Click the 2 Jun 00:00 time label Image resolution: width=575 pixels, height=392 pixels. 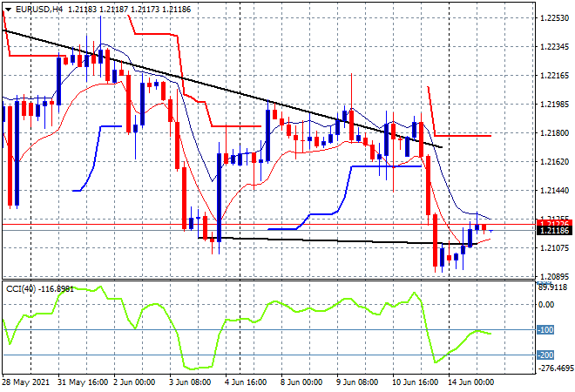tap(134, 382)
